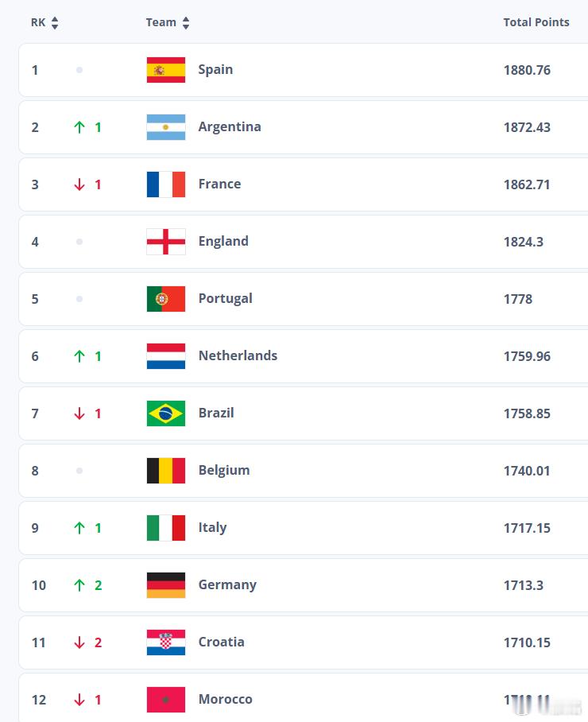Click the Total Points column header
This screenshot has height=722, width=588.
(536, 22)
